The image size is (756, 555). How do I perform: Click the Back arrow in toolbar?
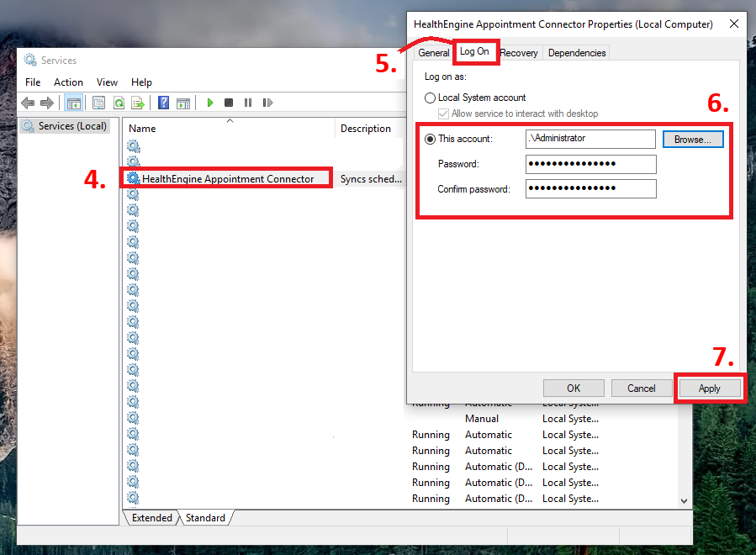coord(28,103)
